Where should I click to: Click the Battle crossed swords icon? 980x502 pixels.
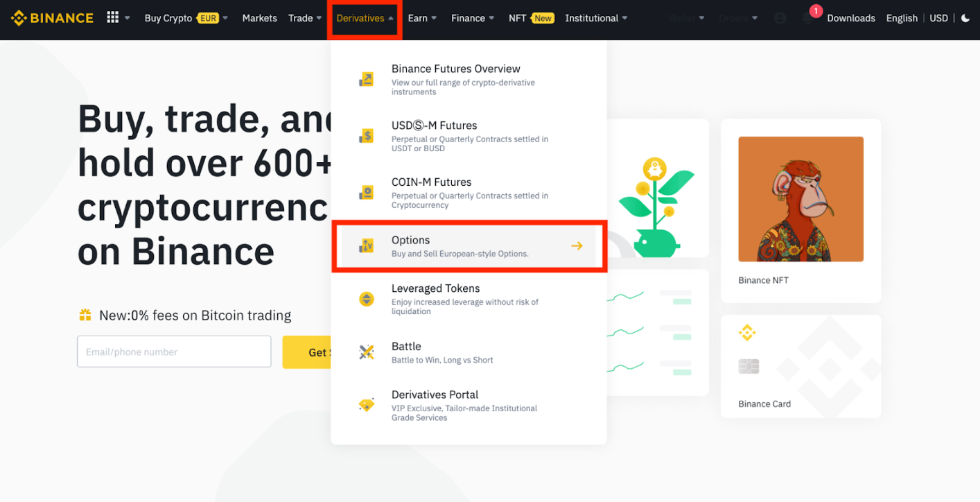366,352
